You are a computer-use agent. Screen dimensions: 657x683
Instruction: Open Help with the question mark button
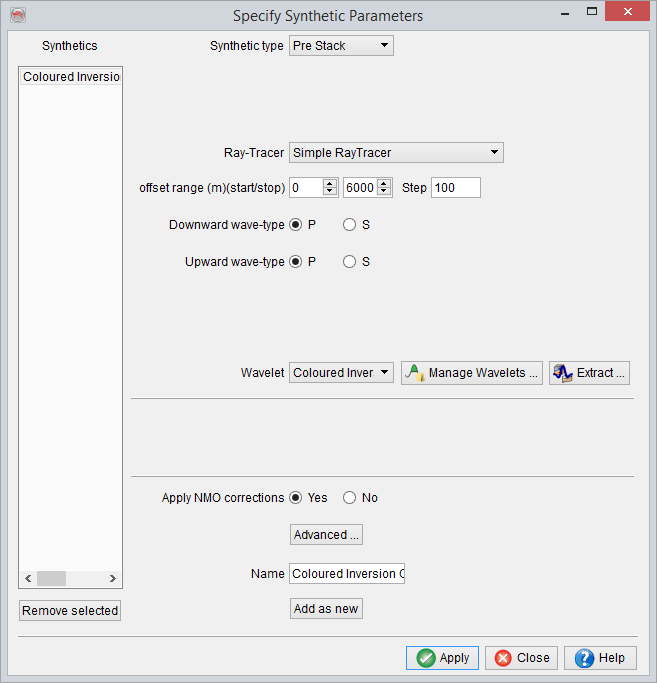pos(600,658)
